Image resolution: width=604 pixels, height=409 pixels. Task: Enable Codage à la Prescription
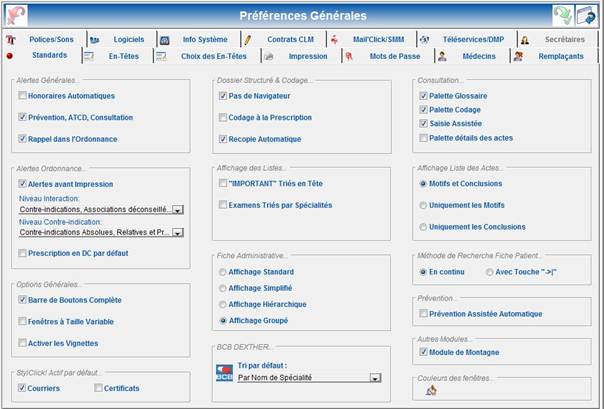(x=223, y=117)
